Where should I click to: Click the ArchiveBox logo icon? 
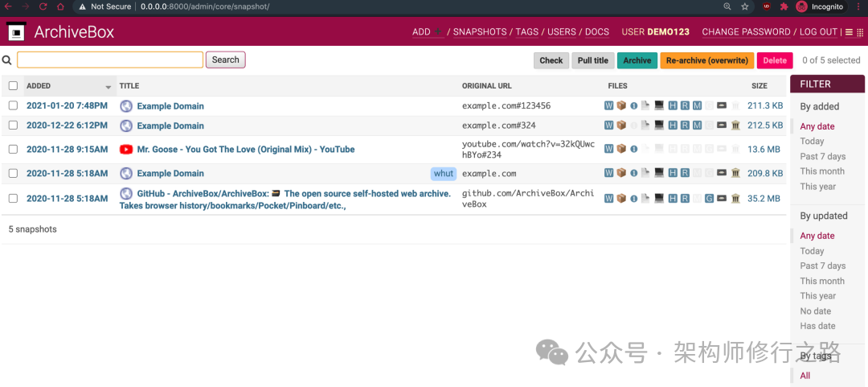point(17,31)
